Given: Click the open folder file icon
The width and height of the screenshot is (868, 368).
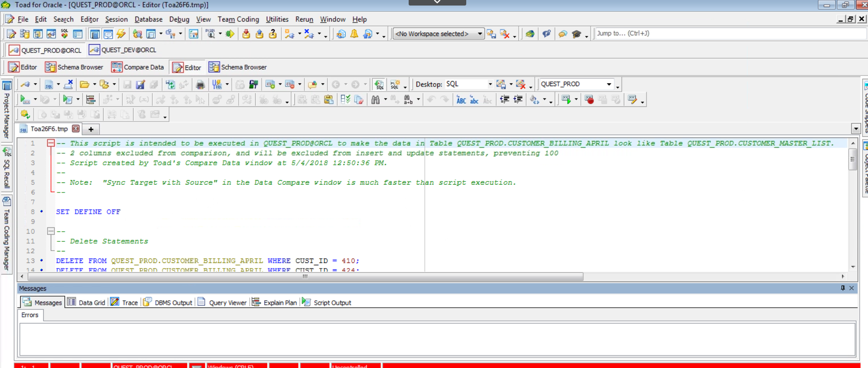Looking at the screenshot, I should (x=84, y=84).
